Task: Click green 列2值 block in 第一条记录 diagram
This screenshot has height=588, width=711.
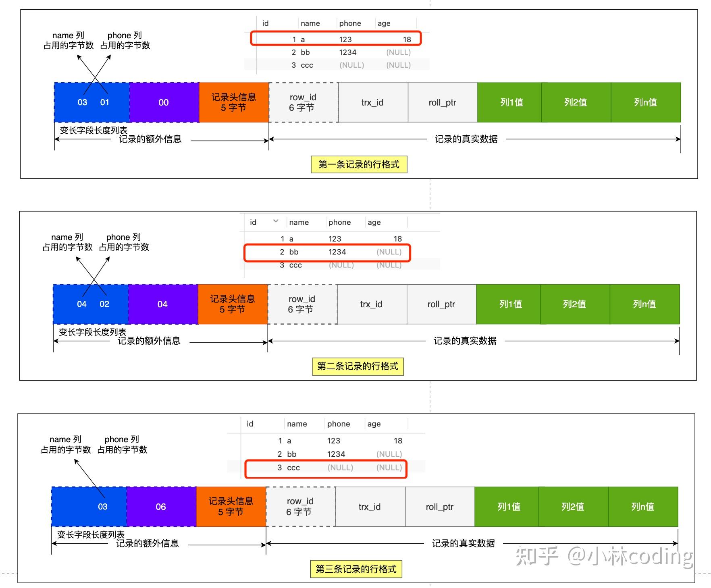Action: point(576,102)
